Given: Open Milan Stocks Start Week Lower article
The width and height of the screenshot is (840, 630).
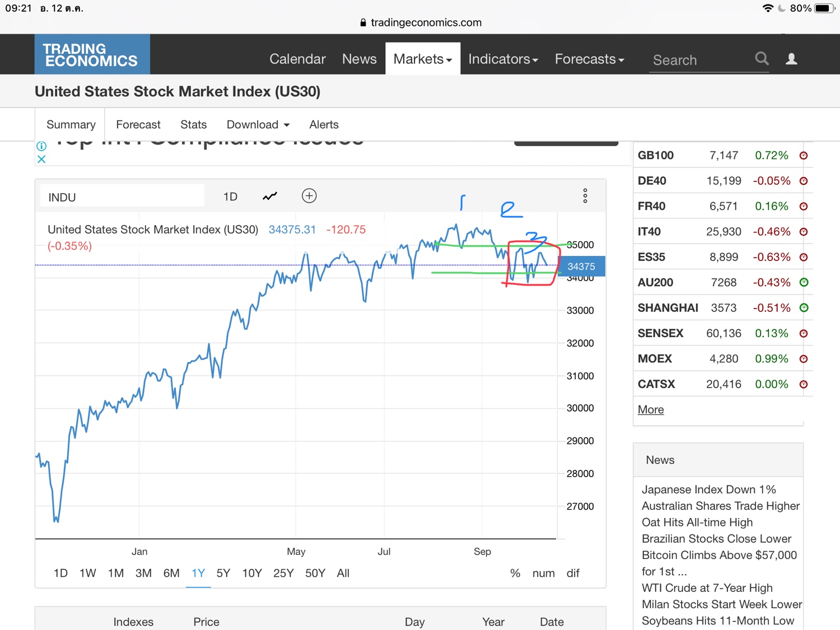Looking at the screenshot, I should [x=722, y=604].
